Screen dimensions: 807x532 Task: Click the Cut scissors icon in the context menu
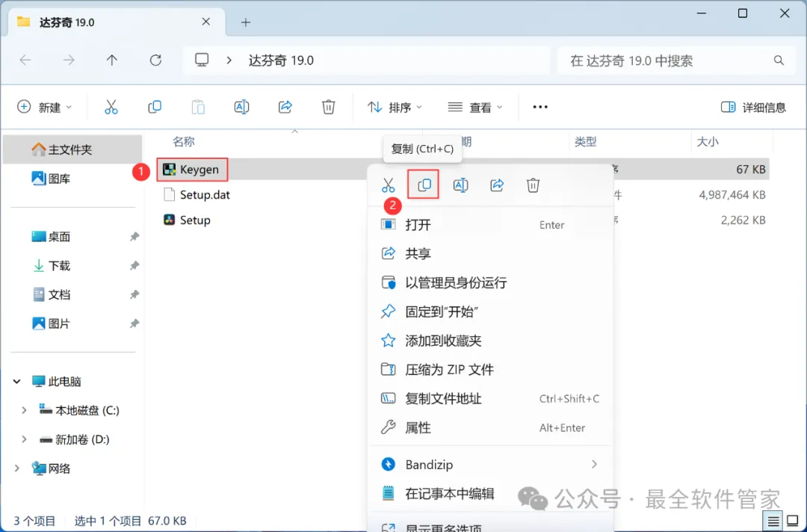388,185
